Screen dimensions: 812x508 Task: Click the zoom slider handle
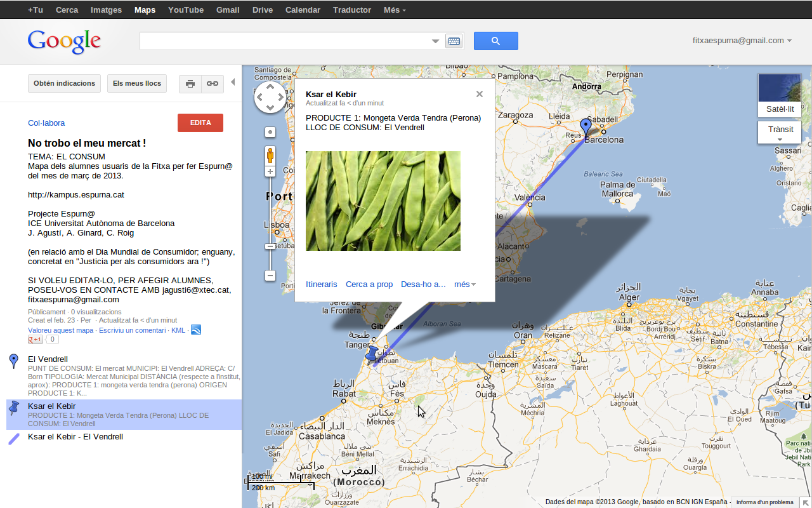click(270, 246)
